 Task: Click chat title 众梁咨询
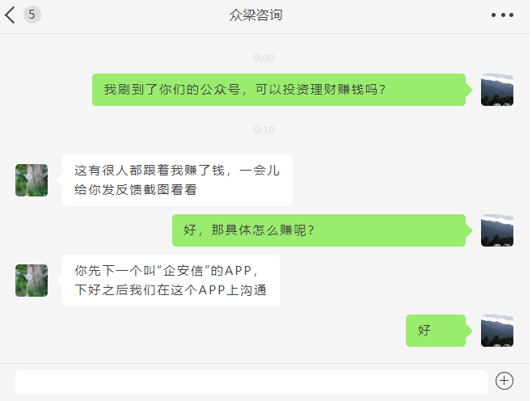255,15
